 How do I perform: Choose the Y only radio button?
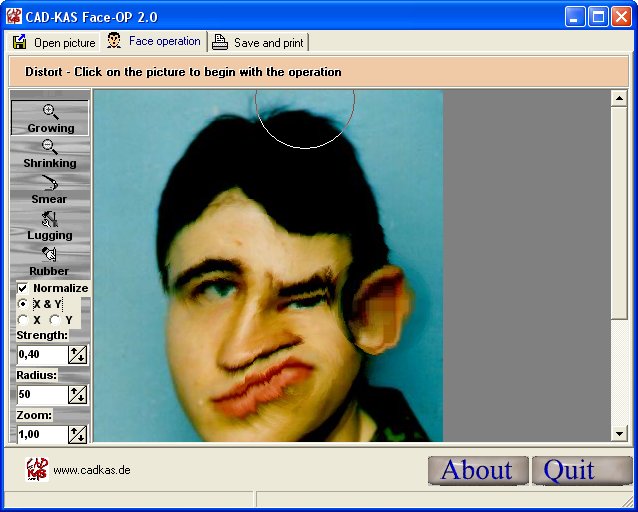[55, 320]
